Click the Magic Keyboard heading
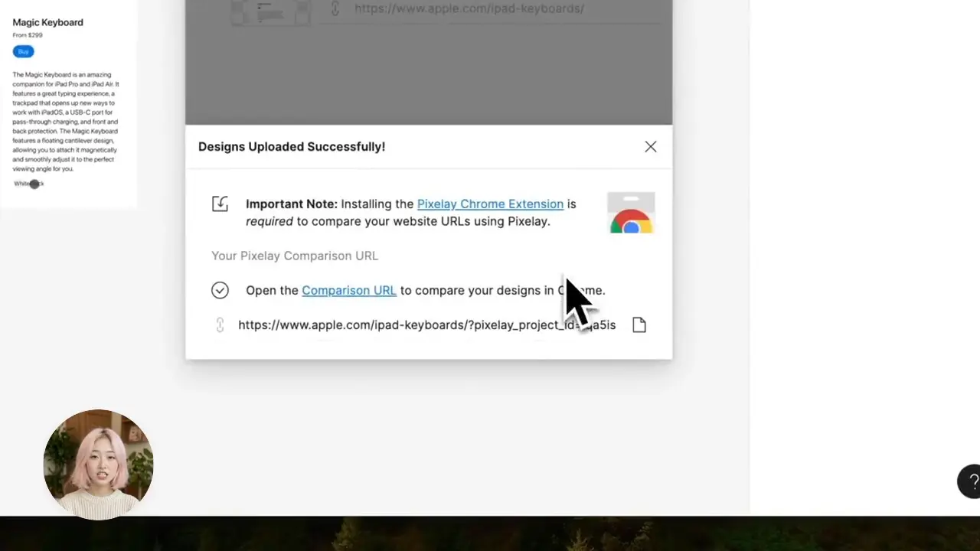This screenshot has width=980, height=551. (47, 22)
